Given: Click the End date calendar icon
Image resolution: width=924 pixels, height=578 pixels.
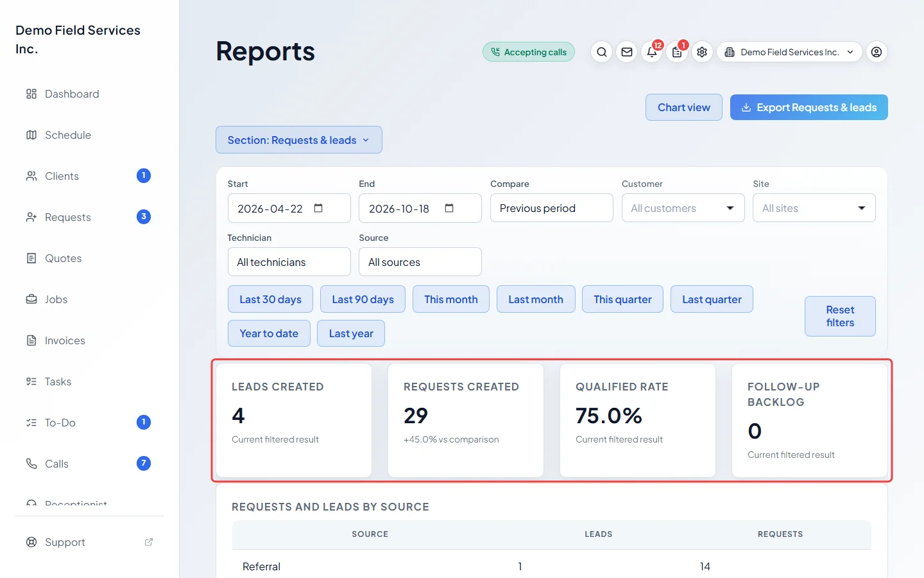Looking at the screenshot, I should tap(449, 208).
